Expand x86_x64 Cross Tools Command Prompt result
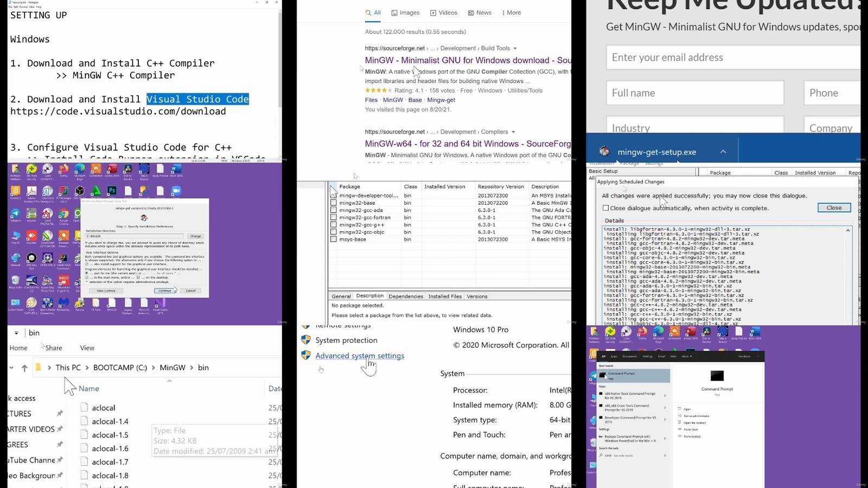Screen dimensions: 868x488 (x=665, y=407)
